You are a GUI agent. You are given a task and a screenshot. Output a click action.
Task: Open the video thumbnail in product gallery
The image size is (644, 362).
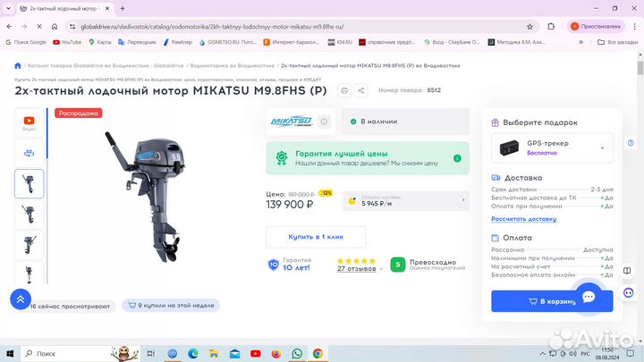coord(30,122)
